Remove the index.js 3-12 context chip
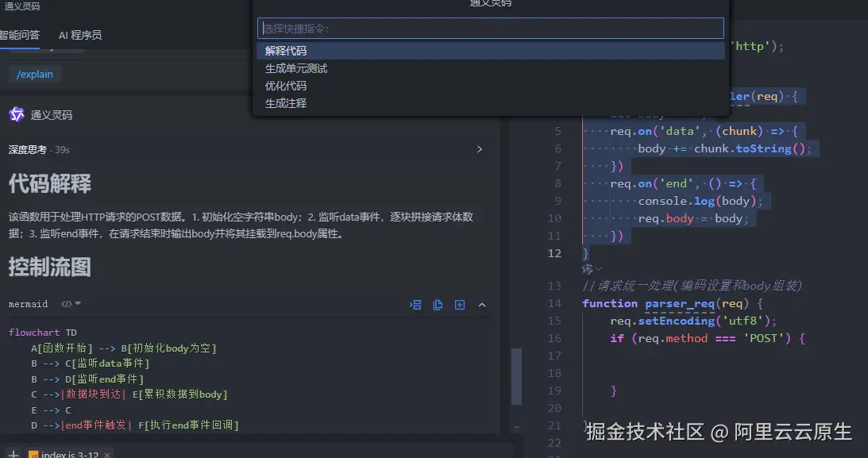This screenshot has height=458, width=868. pos(107,455)
